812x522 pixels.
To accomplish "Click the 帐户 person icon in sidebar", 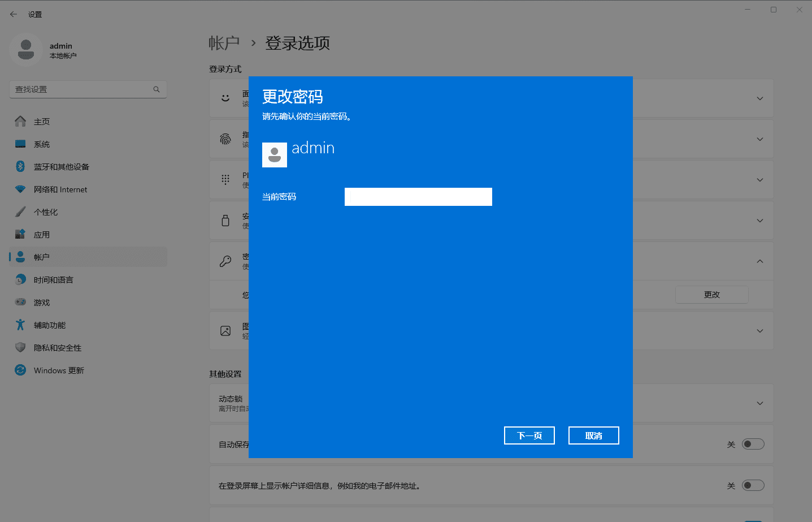I will click(20, 257).
